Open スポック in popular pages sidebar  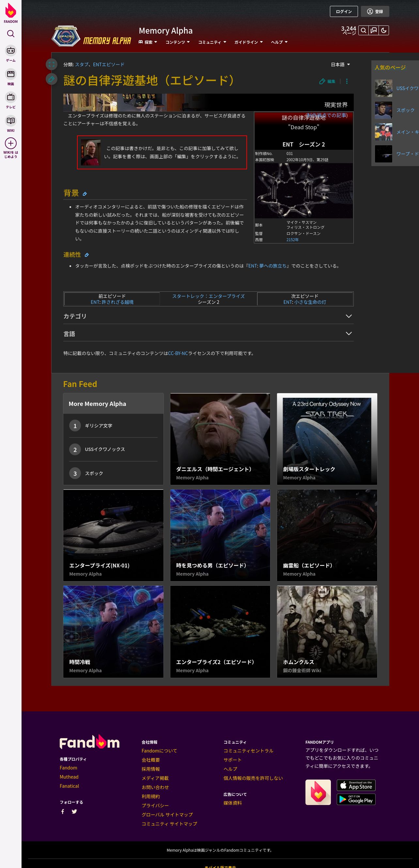[406, 110]
